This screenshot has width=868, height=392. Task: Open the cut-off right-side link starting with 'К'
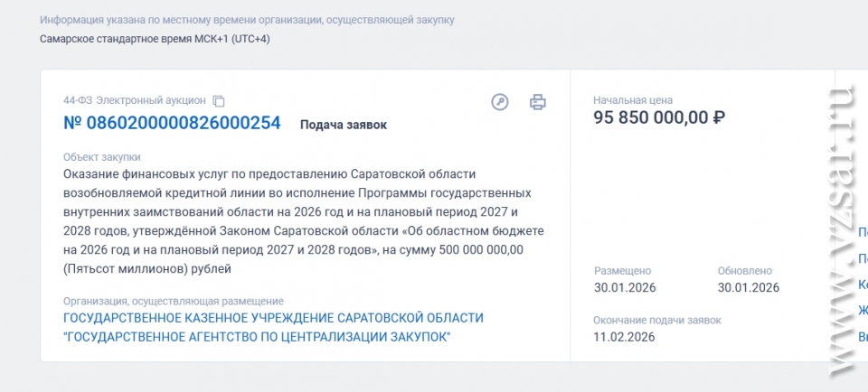[863, 285]
